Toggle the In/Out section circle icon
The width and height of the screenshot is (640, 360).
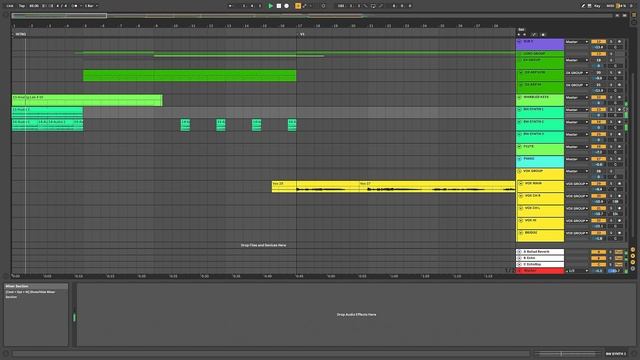pos(633,249)
